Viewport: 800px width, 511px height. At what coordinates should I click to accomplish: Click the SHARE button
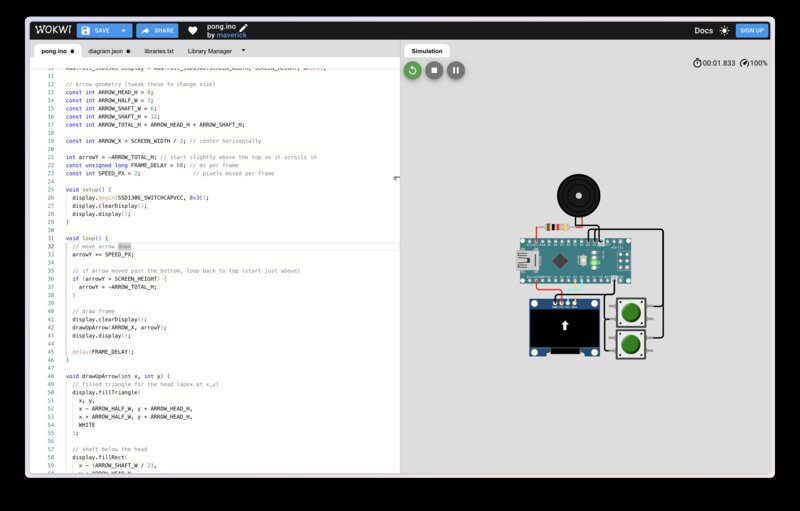tap(157, 30)
